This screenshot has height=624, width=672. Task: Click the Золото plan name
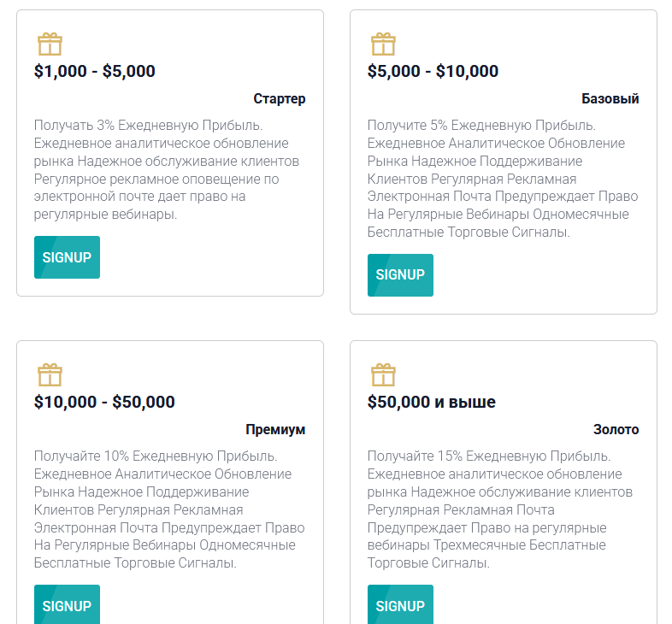(616, 429)
